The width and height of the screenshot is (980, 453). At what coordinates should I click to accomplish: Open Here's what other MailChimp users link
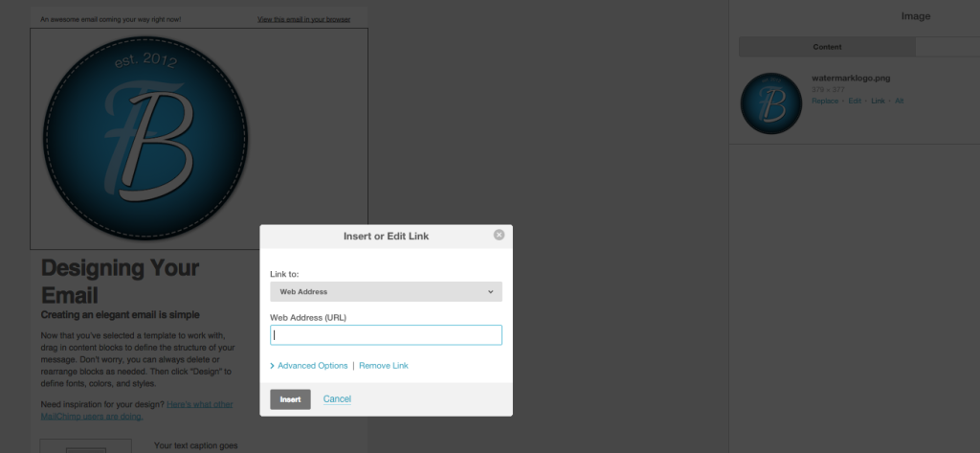point(137,411)
